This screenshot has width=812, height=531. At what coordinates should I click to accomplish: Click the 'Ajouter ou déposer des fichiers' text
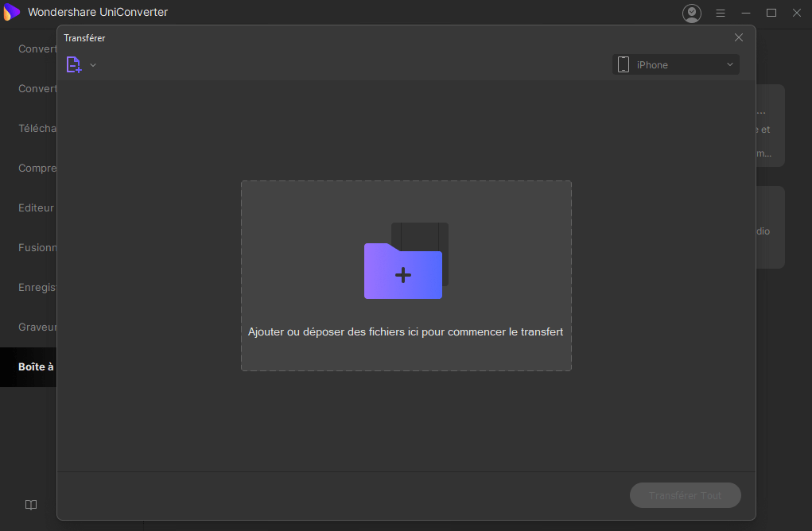coord(406,331)
